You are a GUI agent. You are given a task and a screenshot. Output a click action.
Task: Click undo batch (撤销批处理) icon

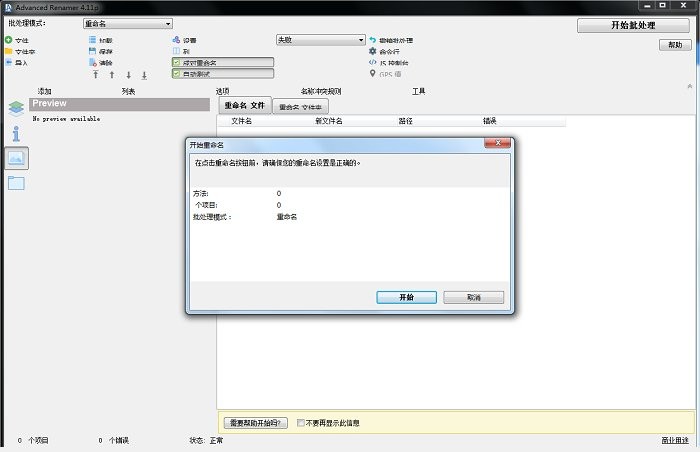click(373, 40)
